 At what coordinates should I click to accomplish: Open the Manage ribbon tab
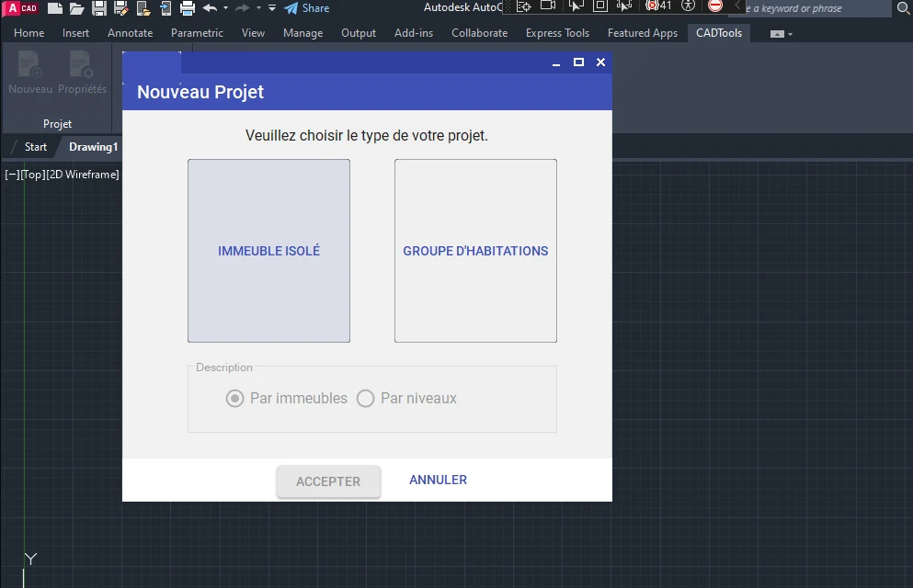click(x=302, y=33)
